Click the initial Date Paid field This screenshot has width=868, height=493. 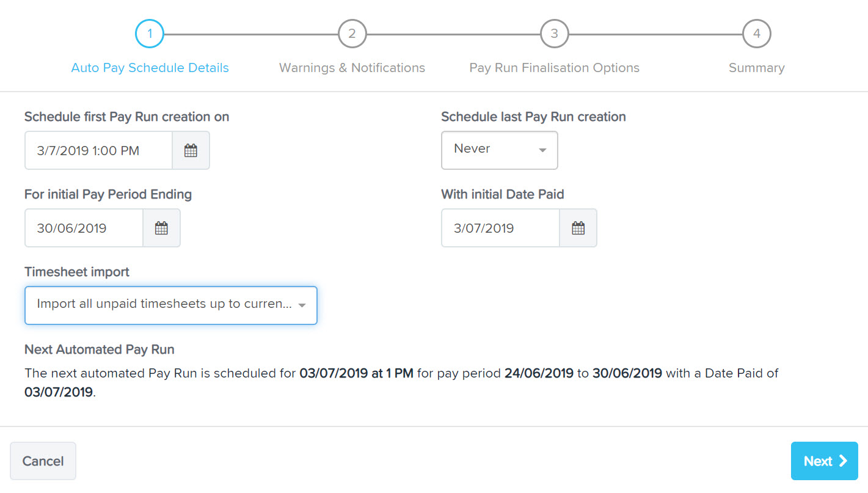pyautogui.click(x=500, y=228)
